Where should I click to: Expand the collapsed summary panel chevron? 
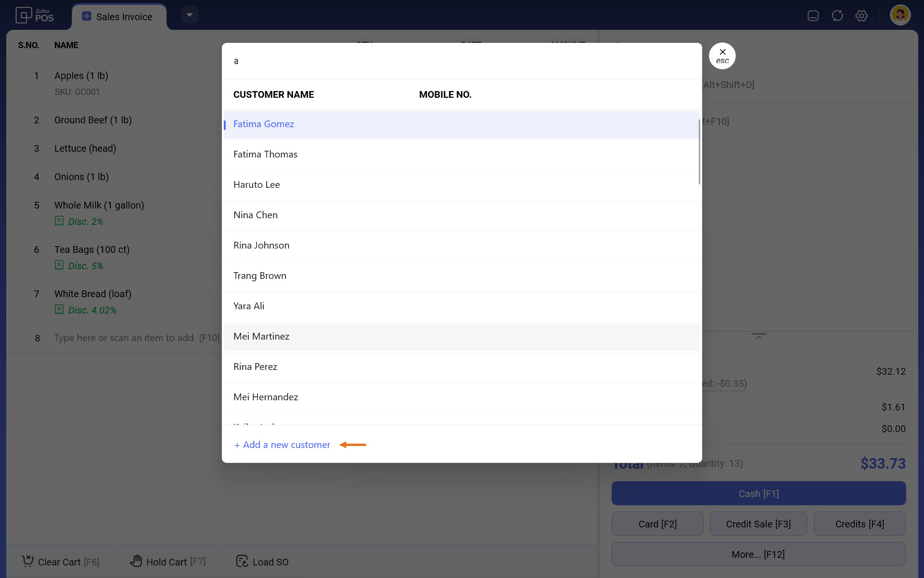758,336
